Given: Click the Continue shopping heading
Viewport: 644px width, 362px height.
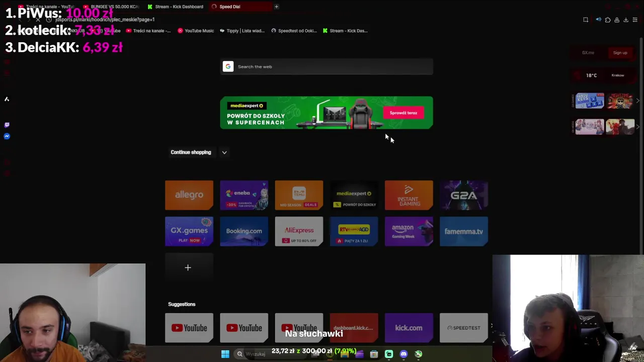Looking at the screenshot, I should click(x=191, y=152).
